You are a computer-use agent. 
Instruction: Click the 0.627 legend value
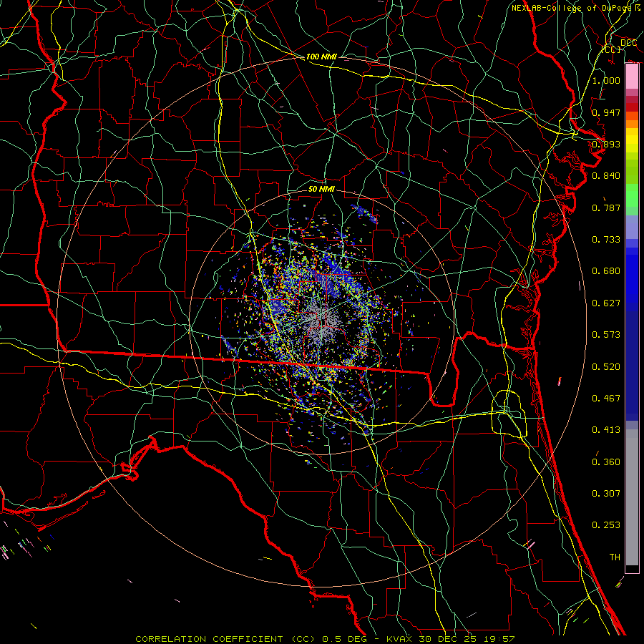click(606, 303)
